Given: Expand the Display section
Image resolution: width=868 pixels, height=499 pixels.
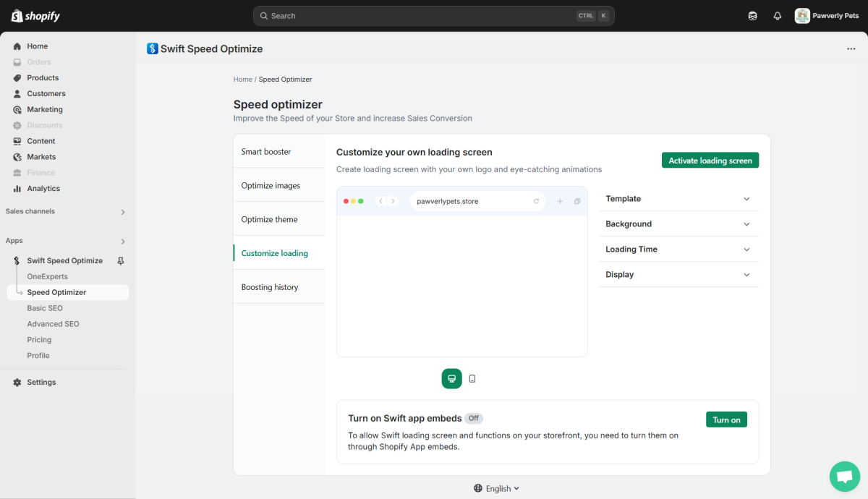Looking at the screenshot, I should [678, 275].
